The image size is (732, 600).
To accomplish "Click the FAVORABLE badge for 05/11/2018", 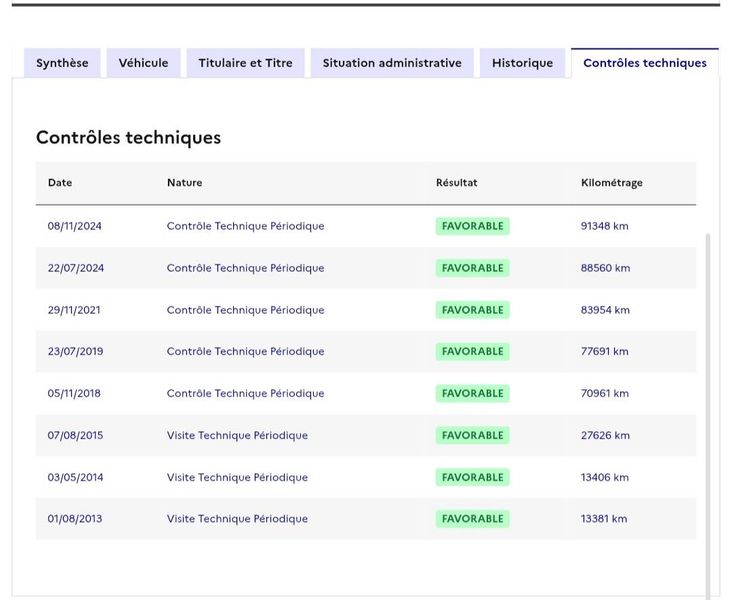I will [472, 393].
